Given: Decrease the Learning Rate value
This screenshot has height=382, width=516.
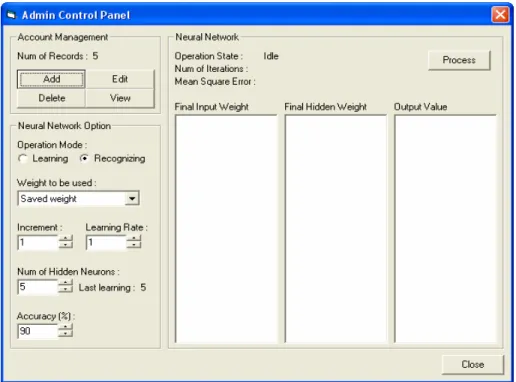Looking at the screenshot, I should coord(134,246).
